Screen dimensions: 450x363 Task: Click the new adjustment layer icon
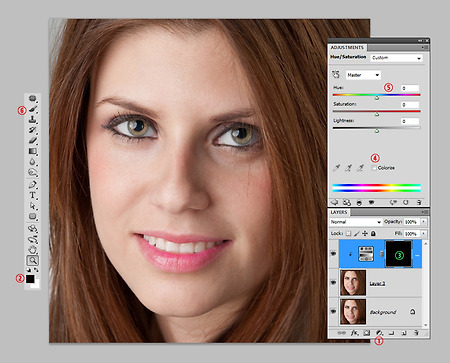pyautogui.click(x=379, y=333)
